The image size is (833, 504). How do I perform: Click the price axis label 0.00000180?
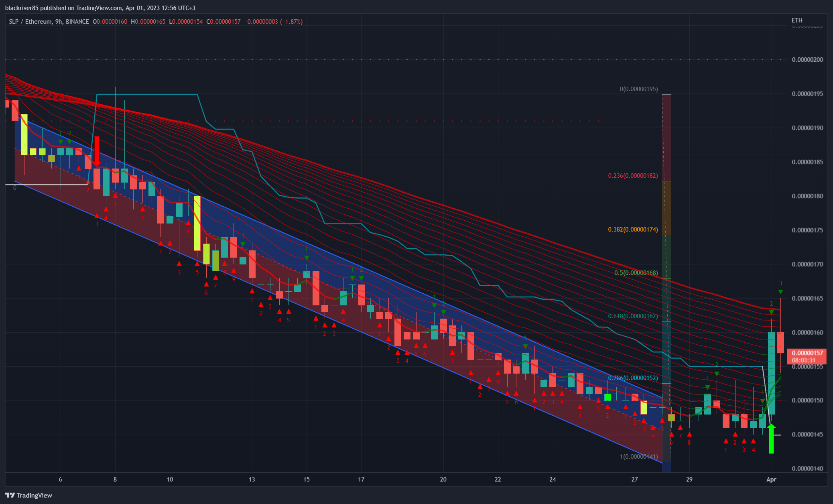pyautogui.click(x=807, y=196)
